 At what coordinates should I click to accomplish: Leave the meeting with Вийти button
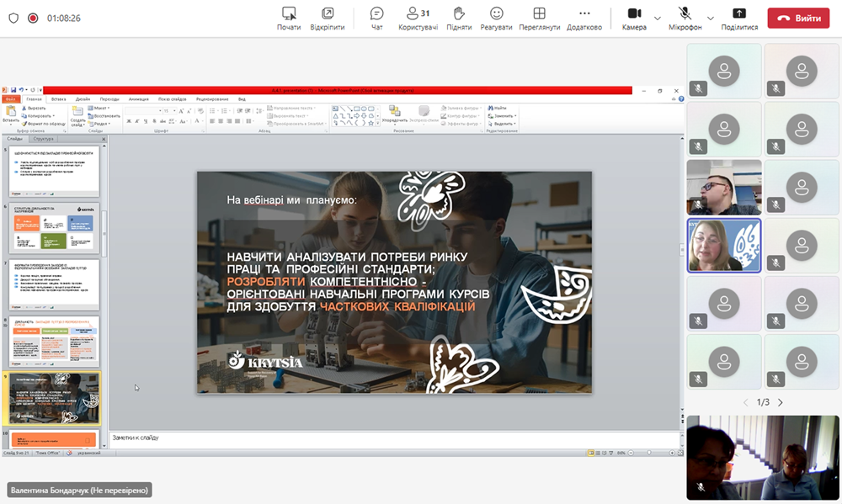tap(798, 18)
